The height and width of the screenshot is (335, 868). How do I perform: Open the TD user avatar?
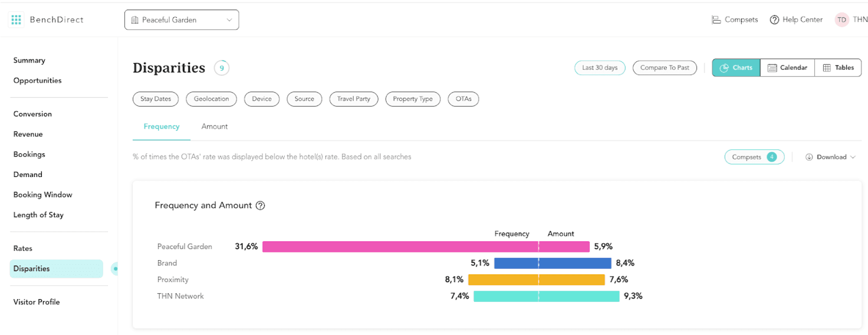click(841, 20)
